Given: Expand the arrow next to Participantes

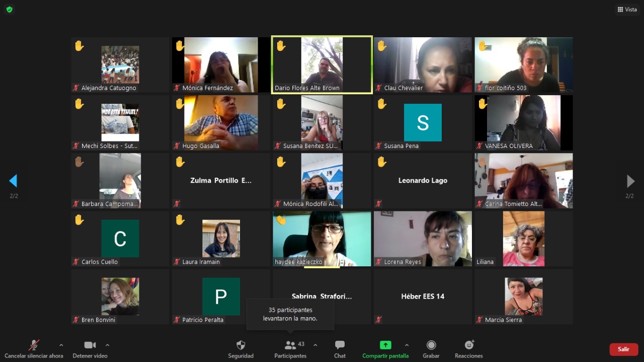Looking at the screenshot, I should coord(315,345).
